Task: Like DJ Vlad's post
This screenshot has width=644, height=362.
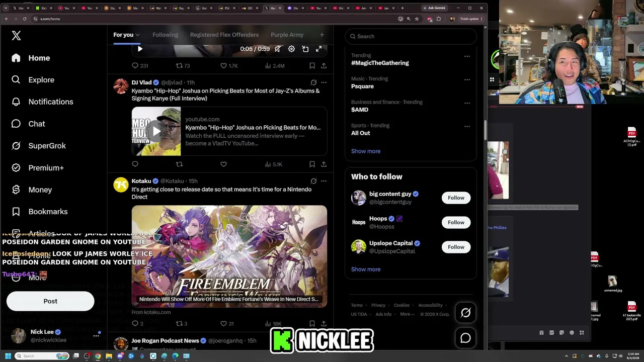Action: tap(223, 164)
